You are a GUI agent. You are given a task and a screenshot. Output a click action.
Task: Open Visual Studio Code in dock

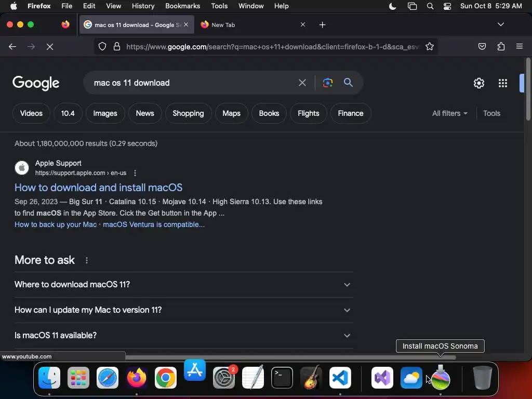tap(340, 378)
